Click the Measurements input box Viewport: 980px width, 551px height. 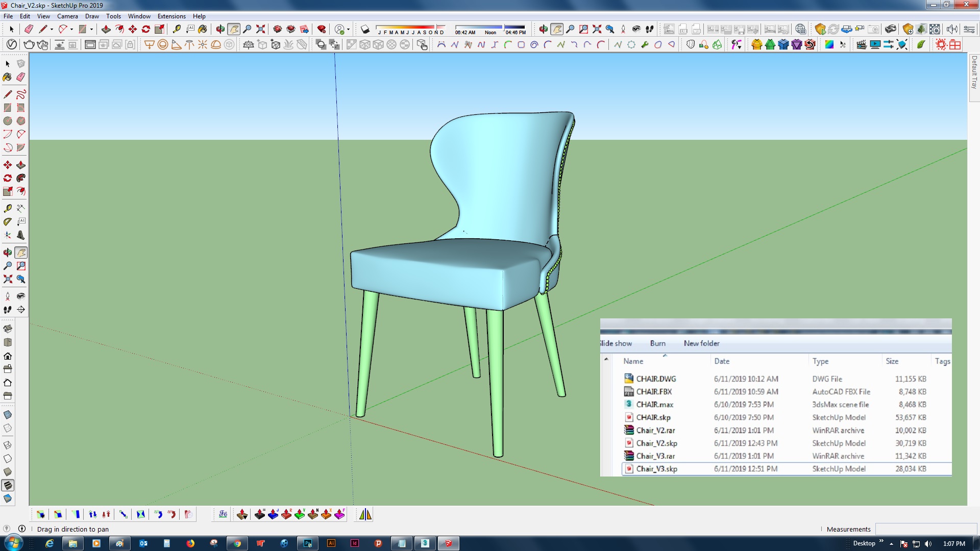tap(925, 529)
